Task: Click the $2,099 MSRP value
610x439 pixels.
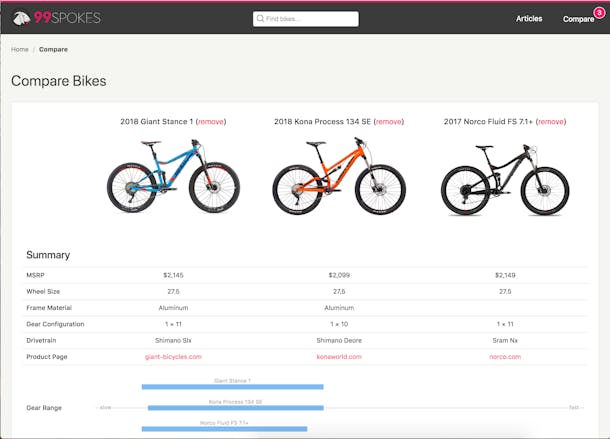Action: coord(339,275)
